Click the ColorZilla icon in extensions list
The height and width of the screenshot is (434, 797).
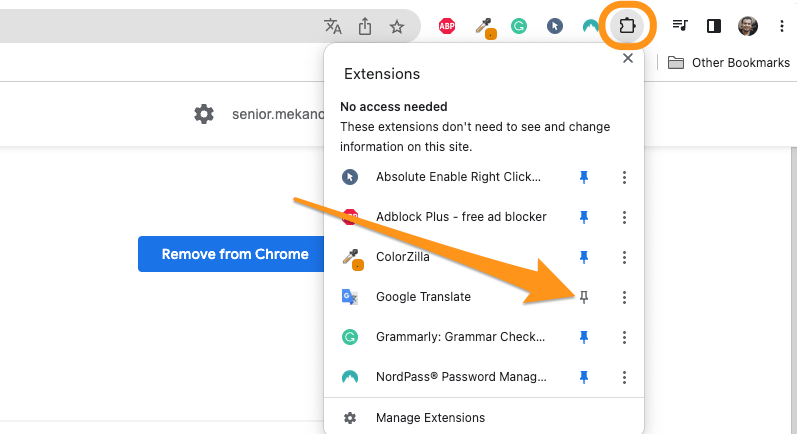(x=352, y=259)
